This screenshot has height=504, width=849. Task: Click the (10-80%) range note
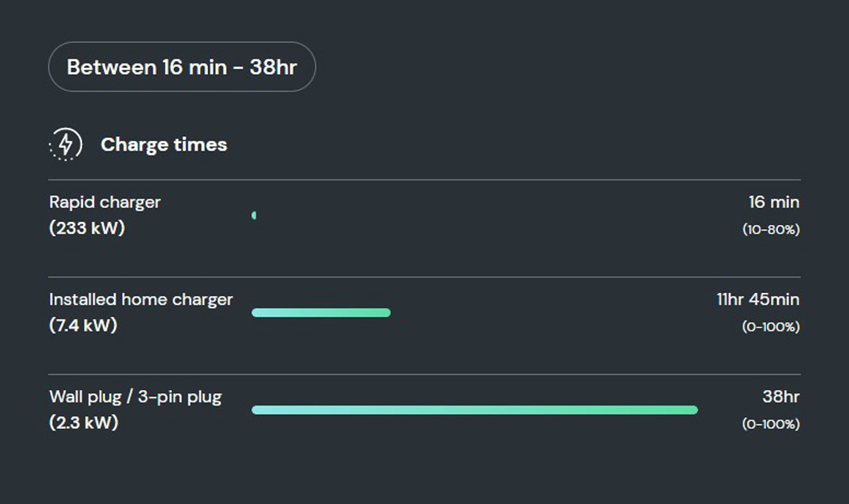770,230
